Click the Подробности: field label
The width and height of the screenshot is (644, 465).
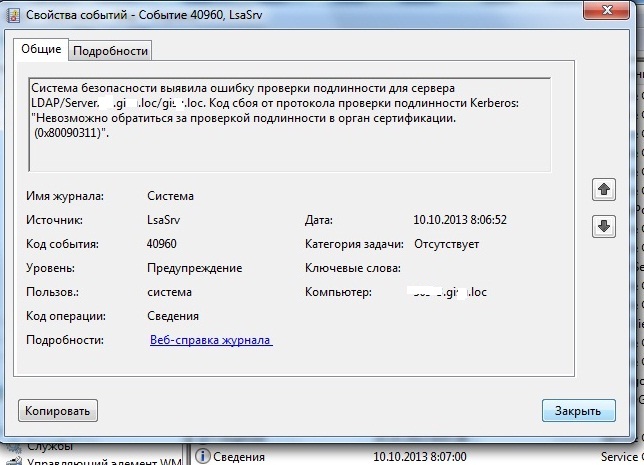[x=65, y=340]
